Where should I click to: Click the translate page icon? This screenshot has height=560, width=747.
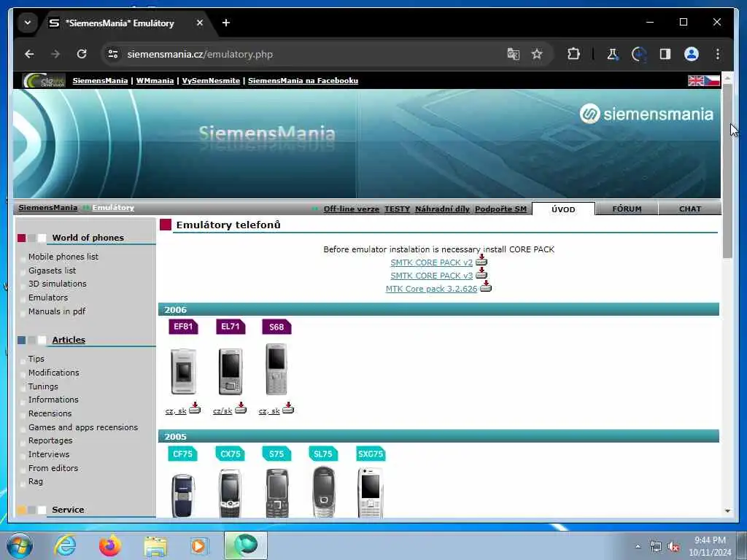click(513, 54)
